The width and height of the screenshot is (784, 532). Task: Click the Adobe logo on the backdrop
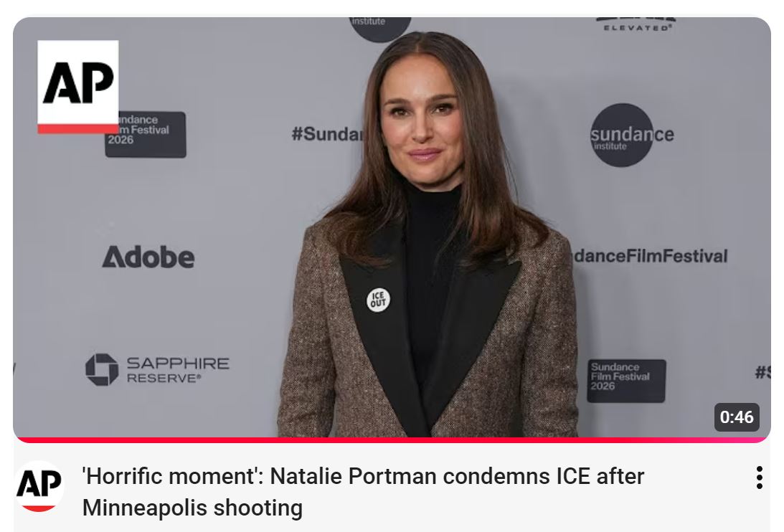point(148,257)
